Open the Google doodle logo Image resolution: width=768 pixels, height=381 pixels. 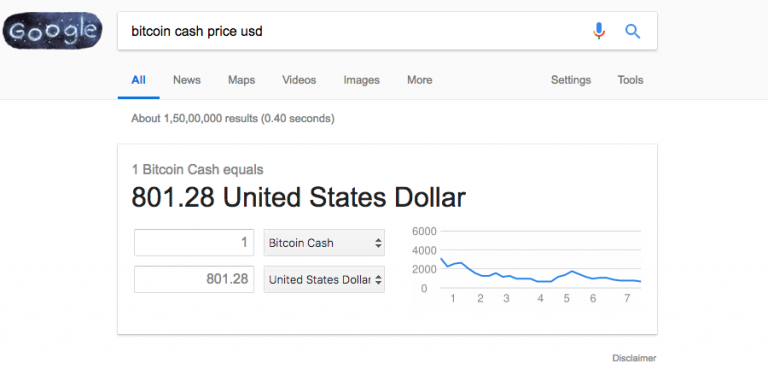52,30
